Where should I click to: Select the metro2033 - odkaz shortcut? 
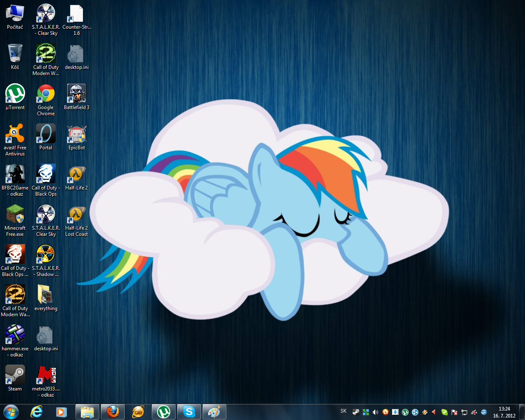pos(46,381)
